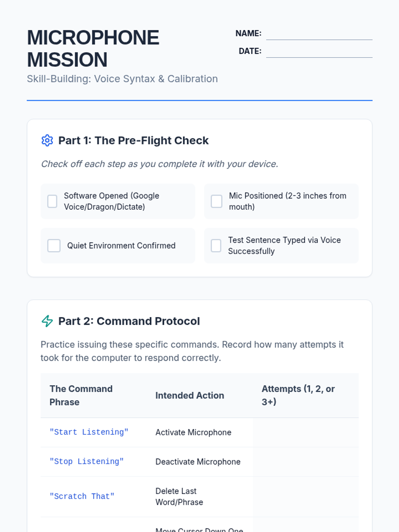This screenshot has height=532, width=399.
Task: Enable the Quiet Environment Confirmed checkbox
Action: [54, 246]
